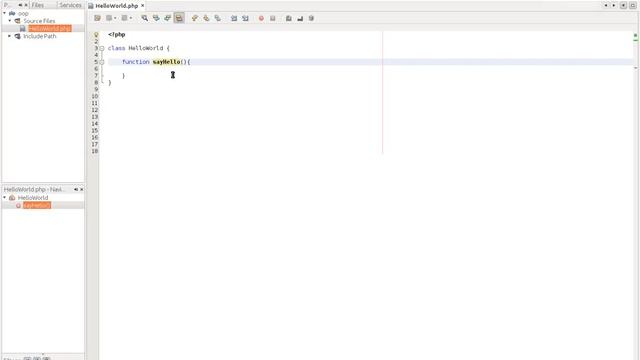Start macro recording with red circle icon
This screenshot has width=640, height=360.
point(261,18)
